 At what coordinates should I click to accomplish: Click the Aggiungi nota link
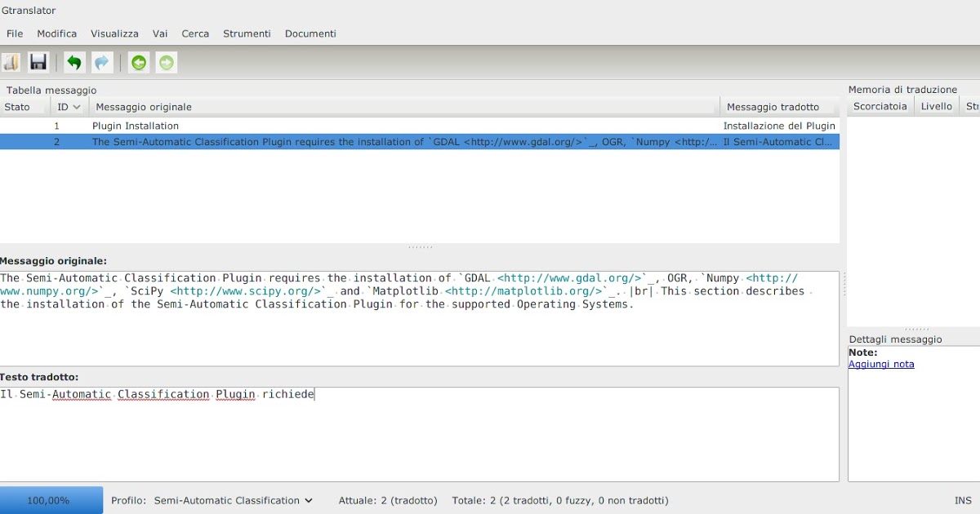point(881,364)
